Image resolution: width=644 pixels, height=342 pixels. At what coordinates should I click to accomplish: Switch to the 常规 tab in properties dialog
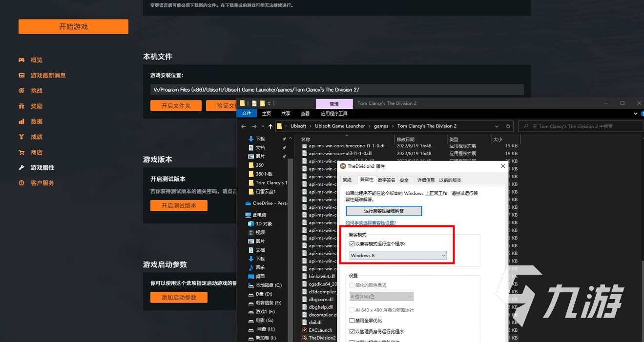[347, 181]
